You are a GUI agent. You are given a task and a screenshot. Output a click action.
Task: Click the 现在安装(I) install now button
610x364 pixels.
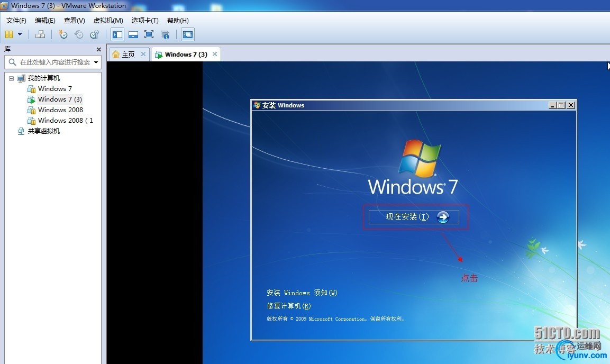click(414, 217)
